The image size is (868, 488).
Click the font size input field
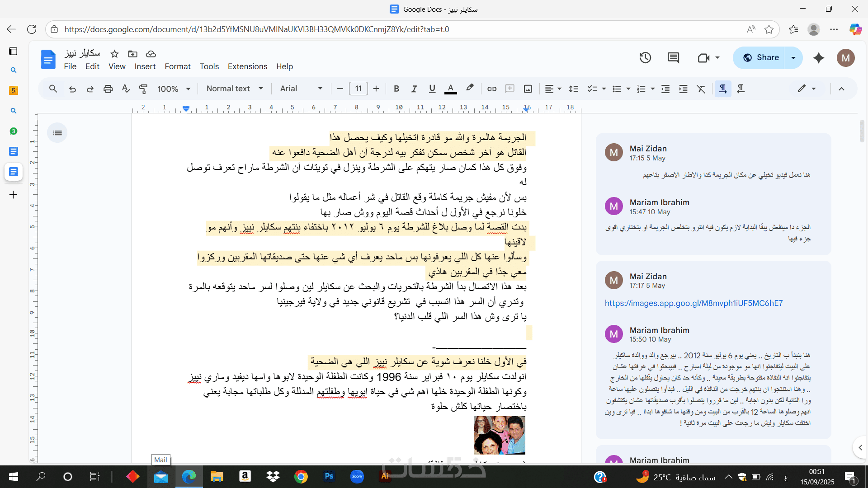pyautogui.click(x=358, y=89)
